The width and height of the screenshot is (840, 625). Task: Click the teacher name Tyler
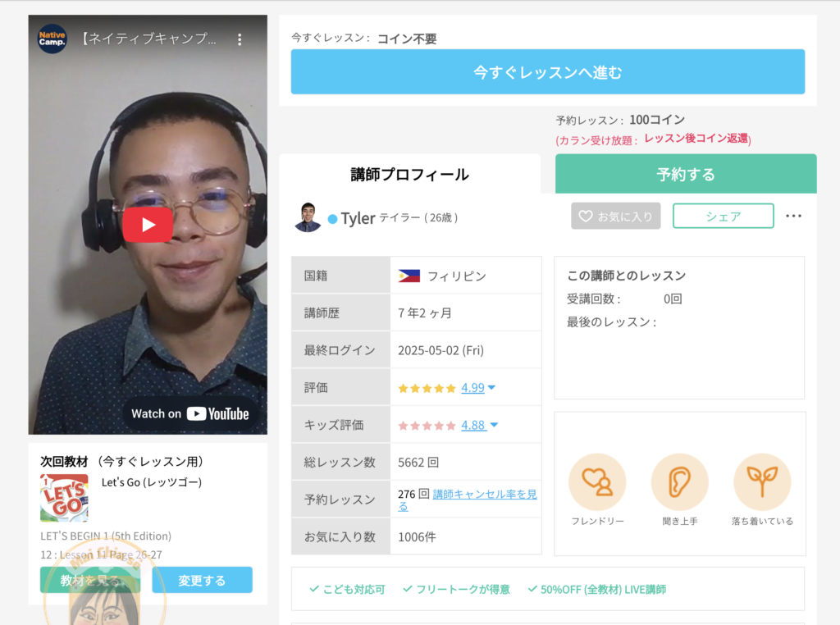pyautogui.click(x=358, y=218)
